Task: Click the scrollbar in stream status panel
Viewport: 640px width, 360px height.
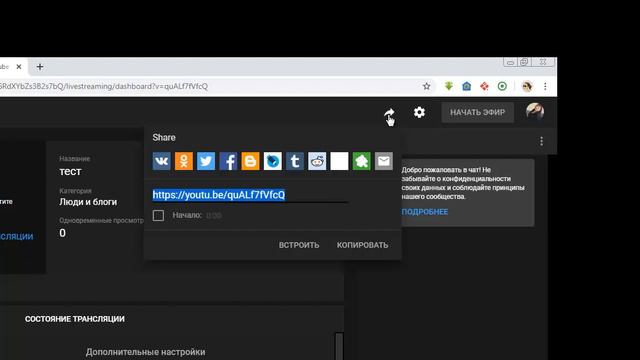Action: coord(339,346)
